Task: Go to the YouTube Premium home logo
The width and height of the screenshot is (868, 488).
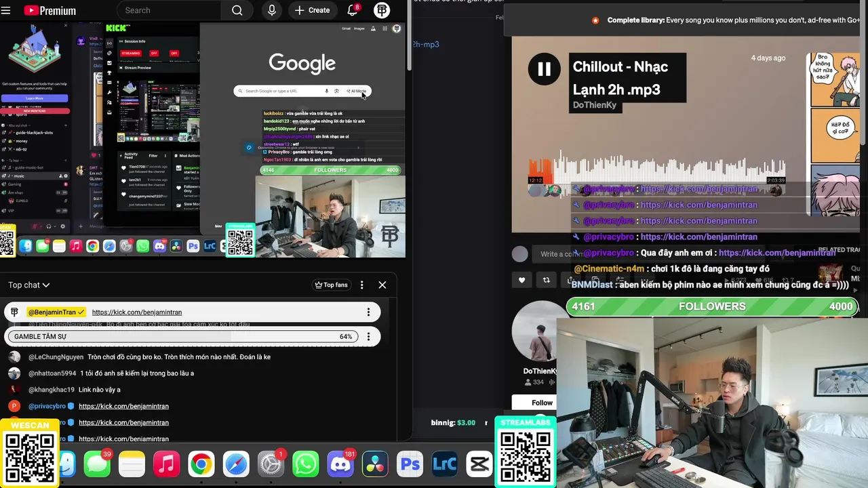Action: click(50, 11)
